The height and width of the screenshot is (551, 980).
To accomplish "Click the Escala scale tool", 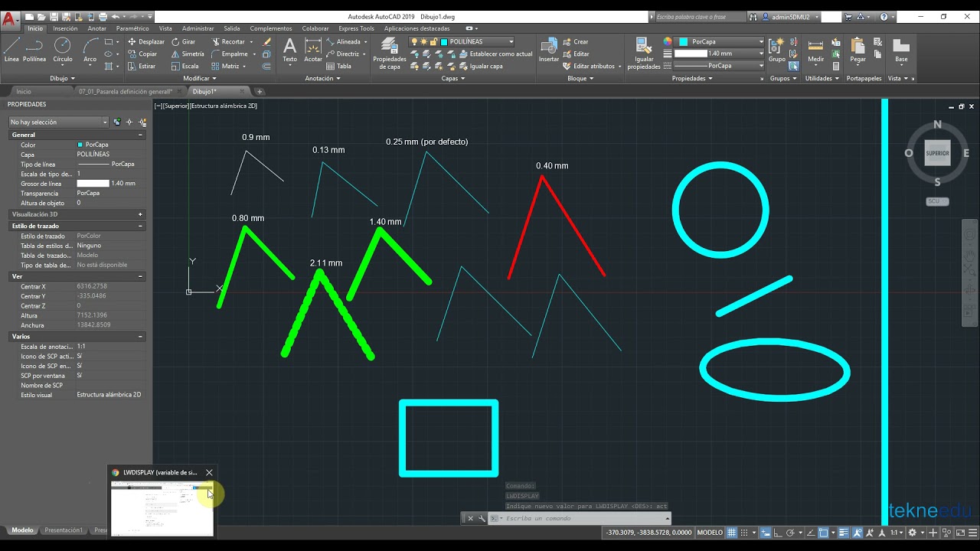I will point(185,67).
